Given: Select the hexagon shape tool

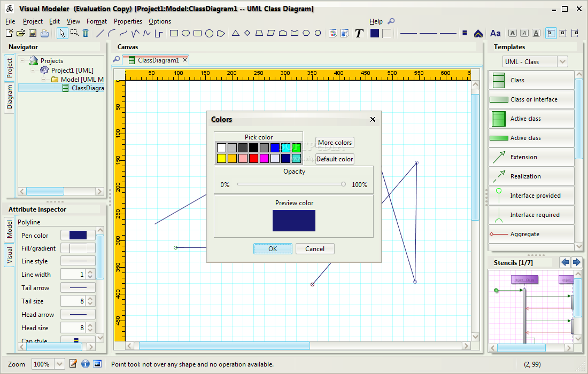Looking at the screenshot, I should (x=306, y=33).
